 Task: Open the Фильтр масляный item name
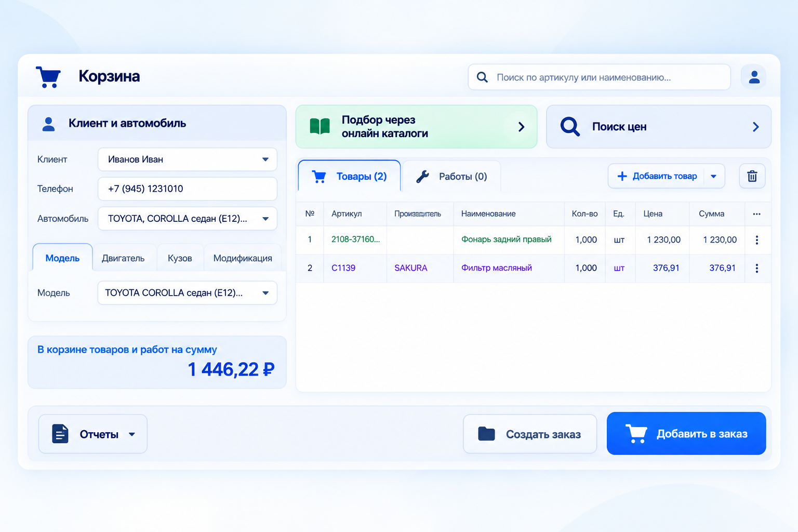point(496,268)
